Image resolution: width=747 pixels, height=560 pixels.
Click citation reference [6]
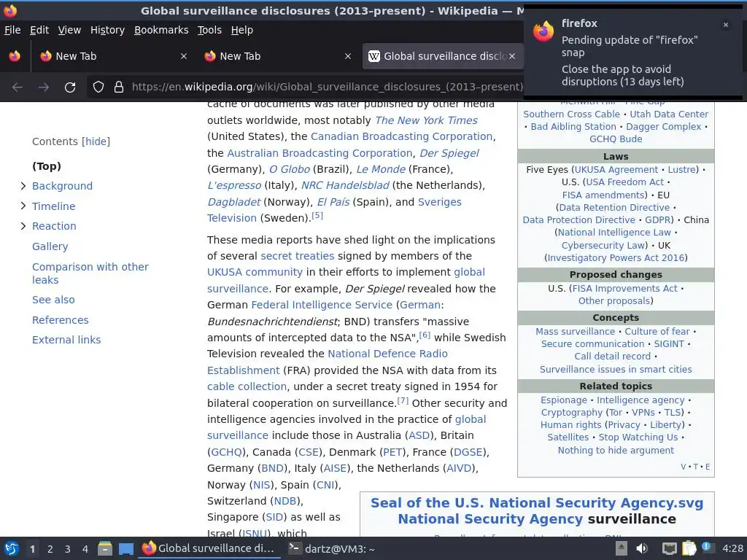tap(425, 335)
